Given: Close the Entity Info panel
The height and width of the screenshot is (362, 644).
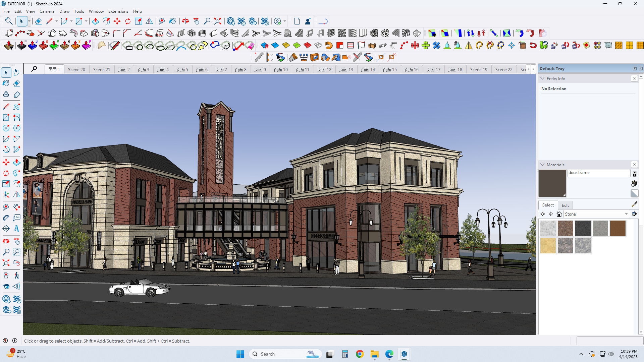Looking at the screenshot, I should (634, 78).
